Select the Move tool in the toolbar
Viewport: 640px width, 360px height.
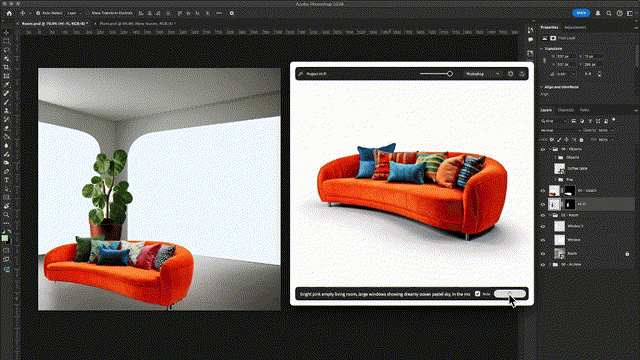pyautogui.click(x=6, y=33)
